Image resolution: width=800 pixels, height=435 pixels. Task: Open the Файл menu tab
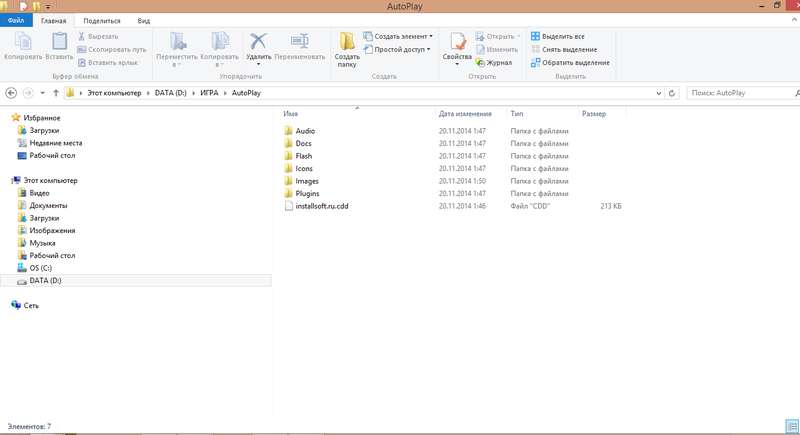coord(16,20)
